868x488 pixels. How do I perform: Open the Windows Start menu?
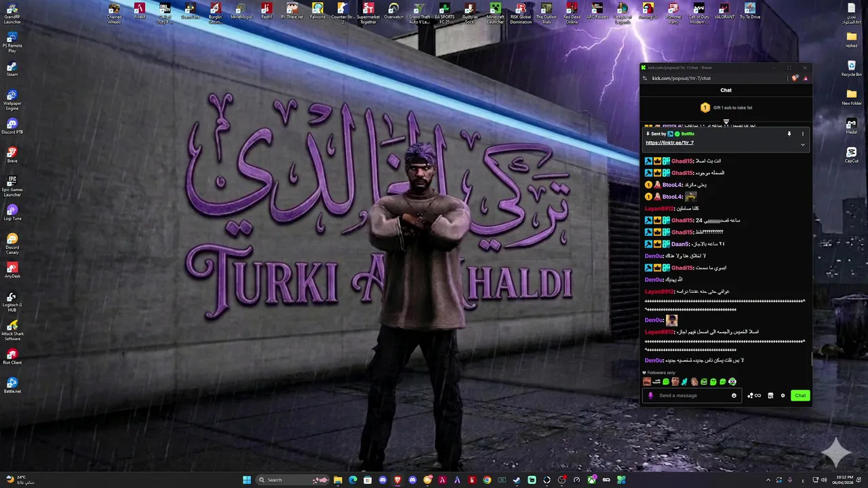(247, 480)
